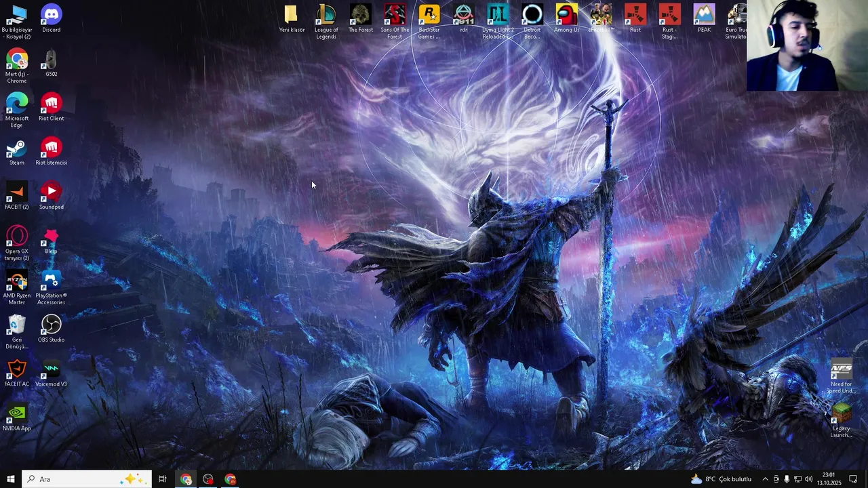The image size is (868, 488).
Task: Open Mert (İş) Chrome desktop shortcut
Action: coord(17,66)
